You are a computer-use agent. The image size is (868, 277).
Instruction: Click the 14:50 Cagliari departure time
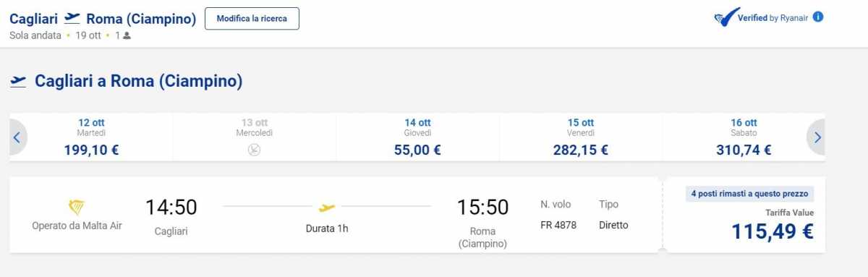tap(171, 208)
